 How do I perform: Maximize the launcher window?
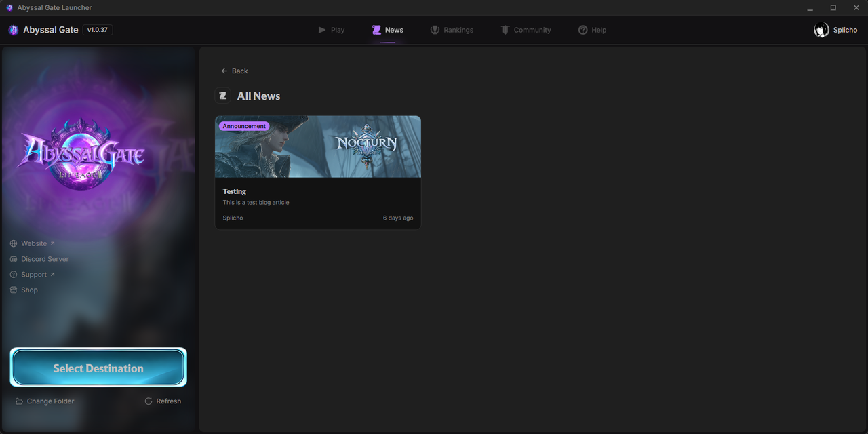coord(833,7)
